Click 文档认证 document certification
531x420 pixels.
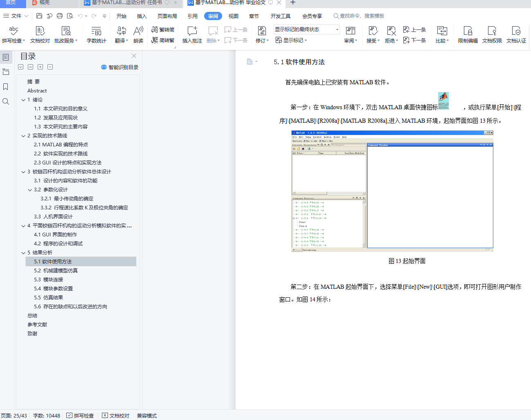point(516,34)
